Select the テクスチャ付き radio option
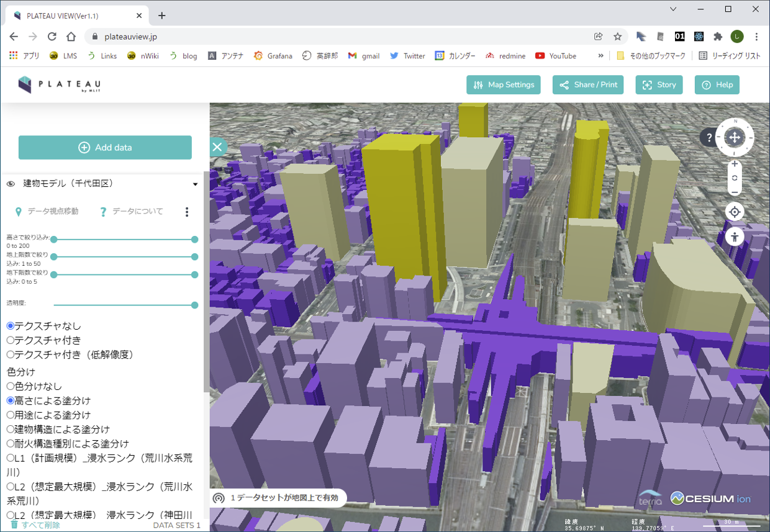Viewport: 770px width, 532px height. 11,340
